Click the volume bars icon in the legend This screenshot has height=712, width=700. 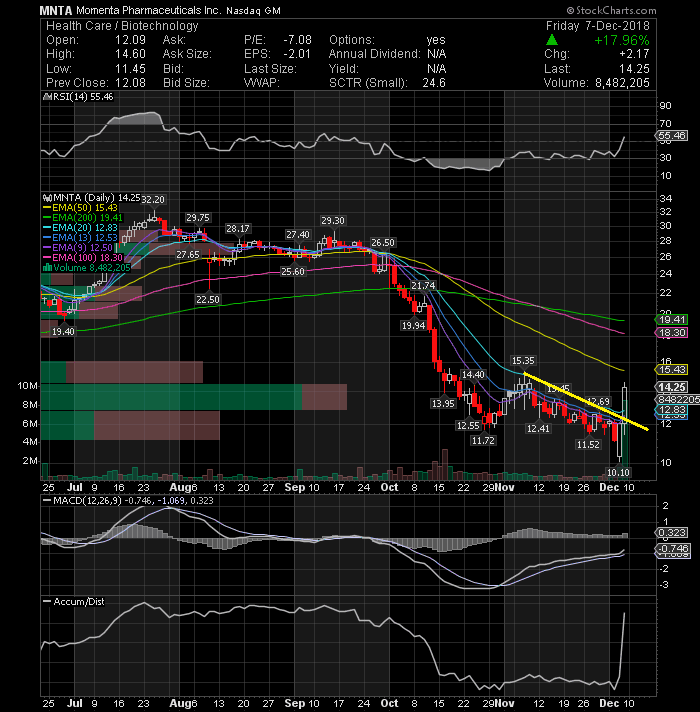click(x=47, y=267)
